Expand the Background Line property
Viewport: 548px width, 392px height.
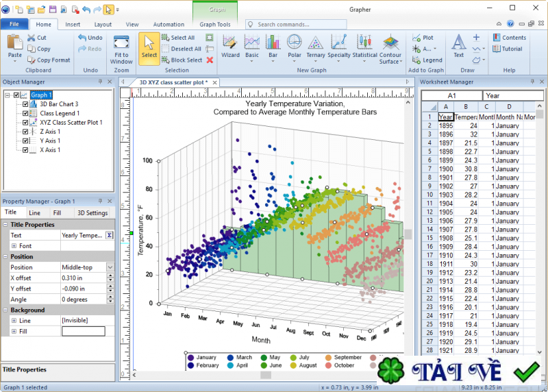coord(14,321)
